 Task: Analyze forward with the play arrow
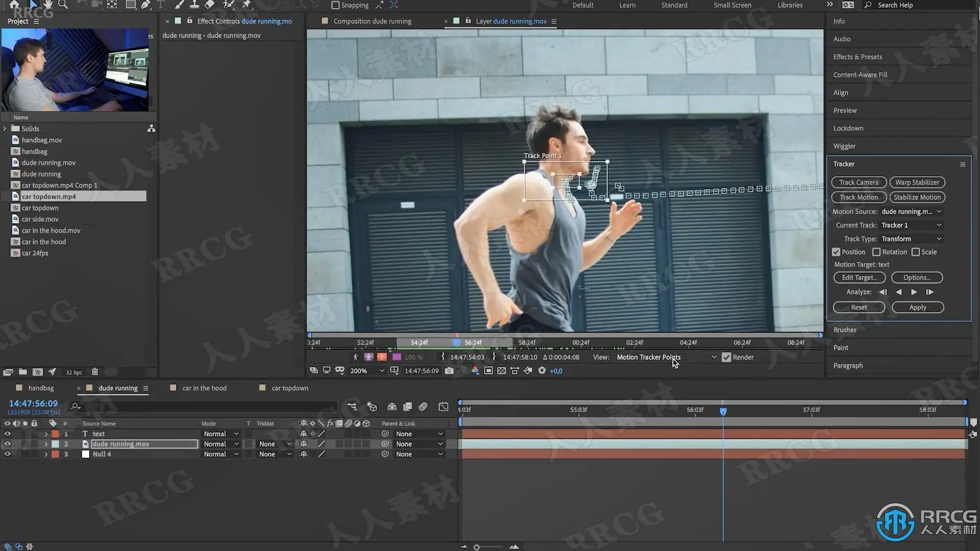[x=914, y=292]
